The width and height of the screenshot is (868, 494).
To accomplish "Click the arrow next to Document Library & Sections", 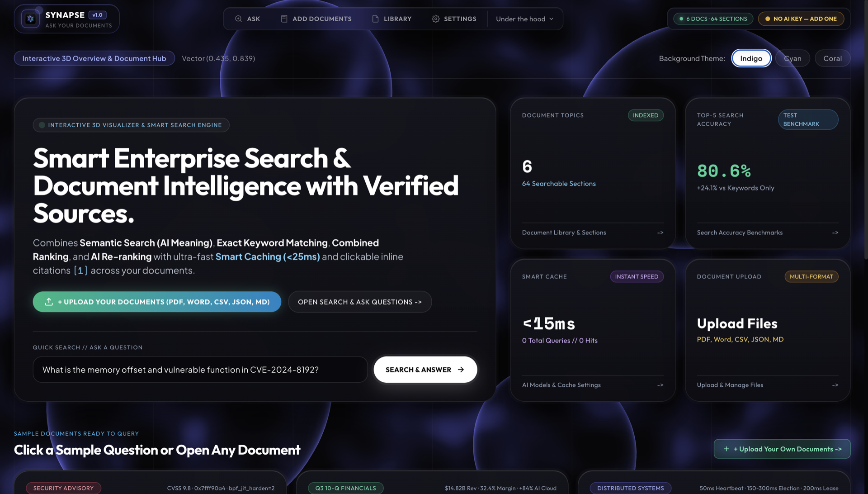I will pyautogui.click(x=660, y=233).
